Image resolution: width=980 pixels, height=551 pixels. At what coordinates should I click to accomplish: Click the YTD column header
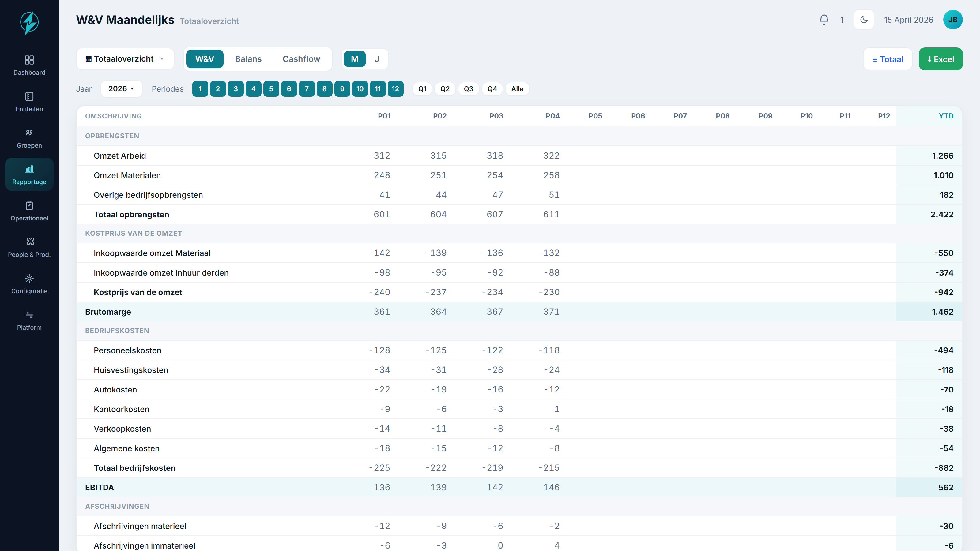[x=946, y=116]
